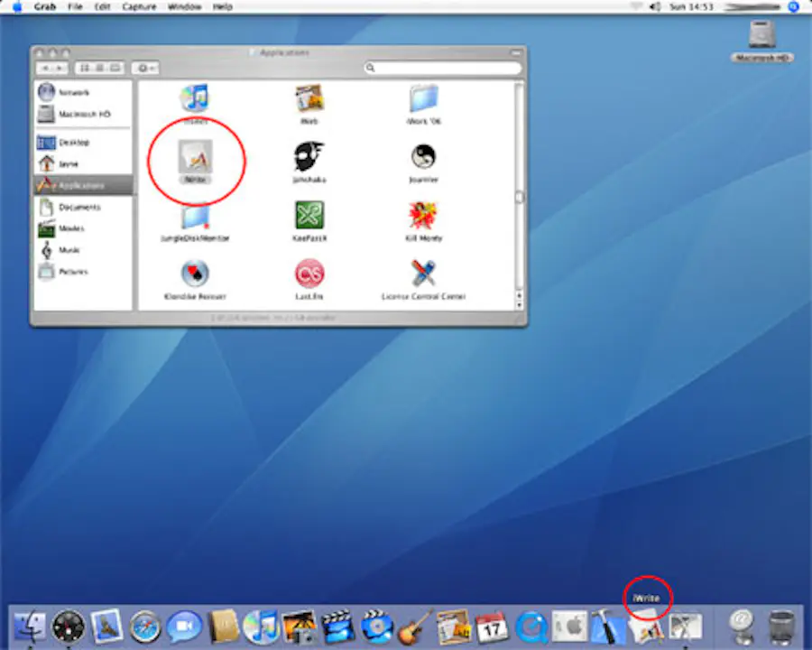Click the Back navigation button

tap(45, 67)
